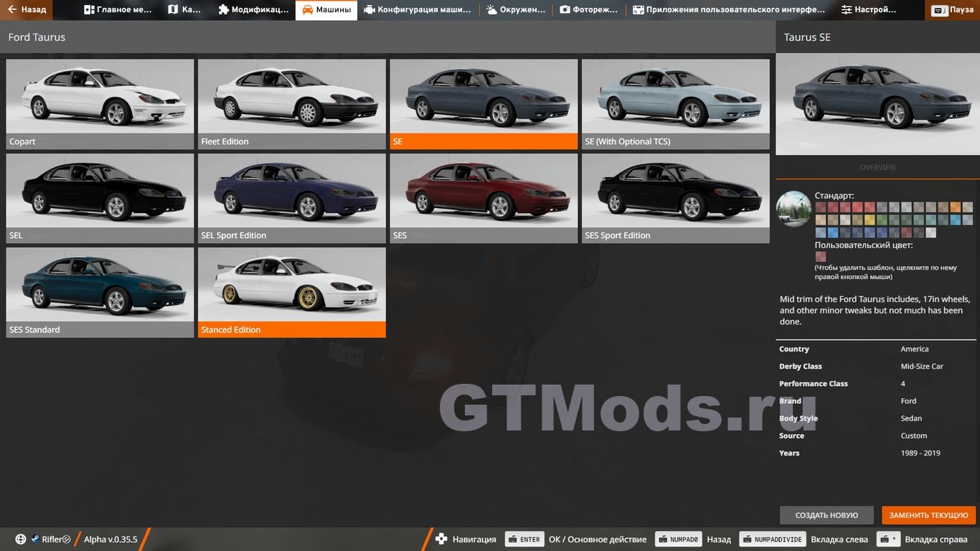The image size is (980, 551).
Task: Open the Главное меню tab
Action: [x=118, y=10]
